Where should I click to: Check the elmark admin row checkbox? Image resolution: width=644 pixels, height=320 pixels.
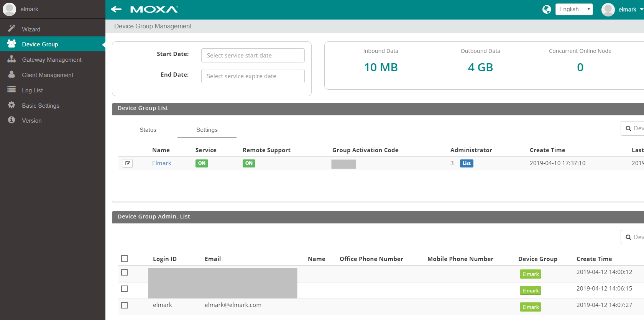click(124, 305)
